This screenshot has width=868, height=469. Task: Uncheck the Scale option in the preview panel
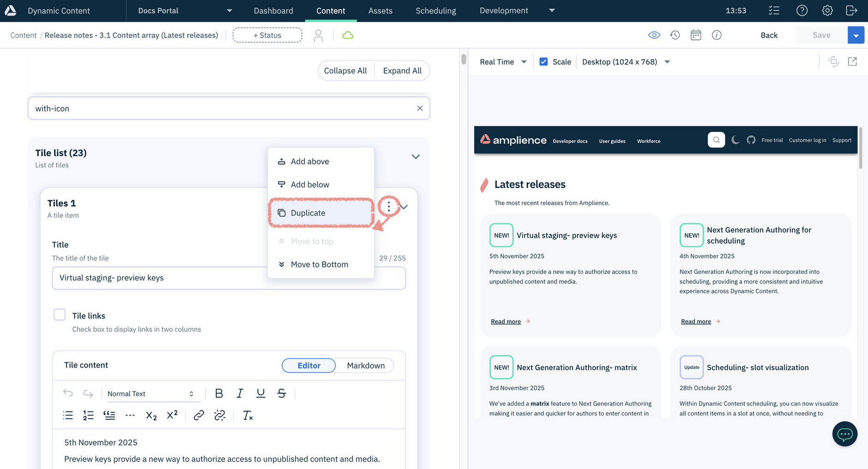pyautogui.click(x=543, y=61)
